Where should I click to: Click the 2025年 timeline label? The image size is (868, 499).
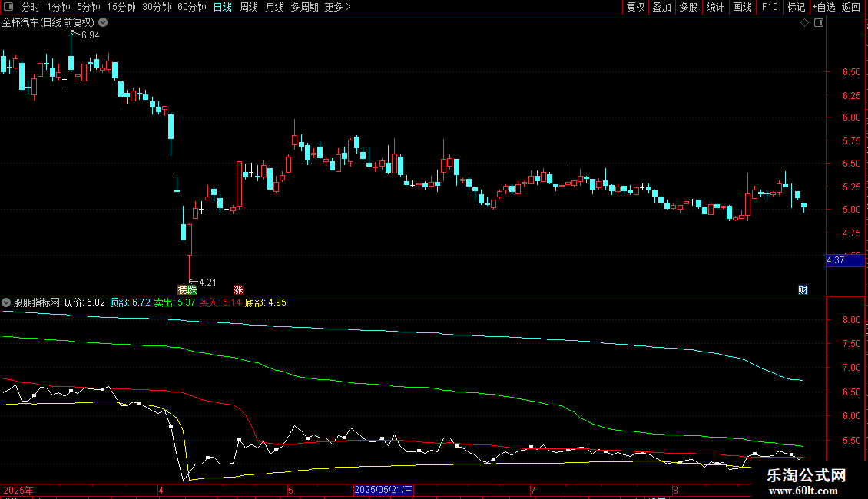18,490
